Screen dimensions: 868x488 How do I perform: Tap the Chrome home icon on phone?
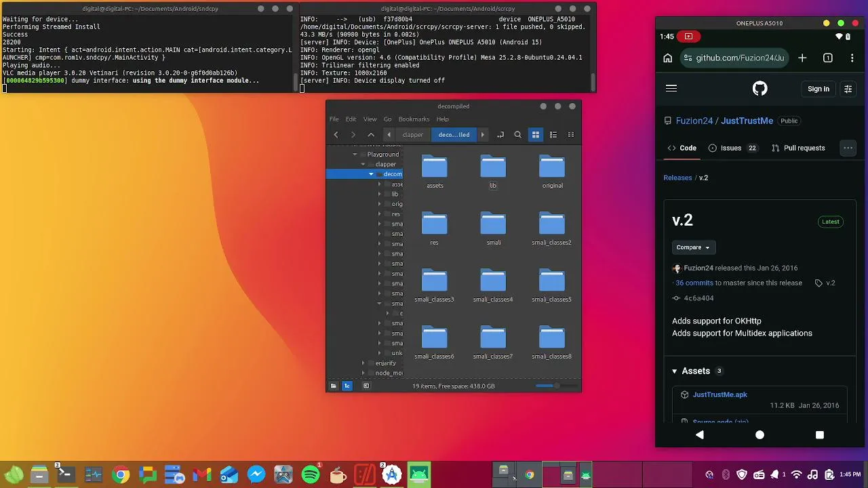pos(668,58)
